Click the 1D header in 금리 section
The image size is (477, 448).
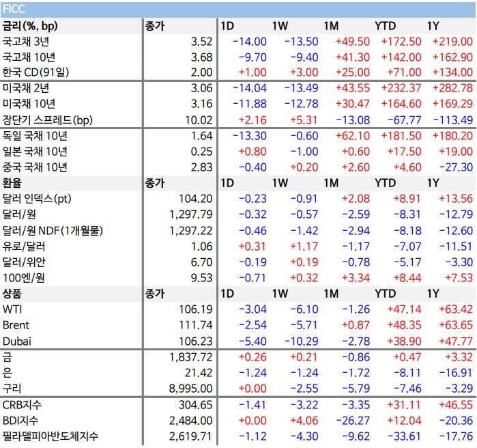tap(227, 26)
